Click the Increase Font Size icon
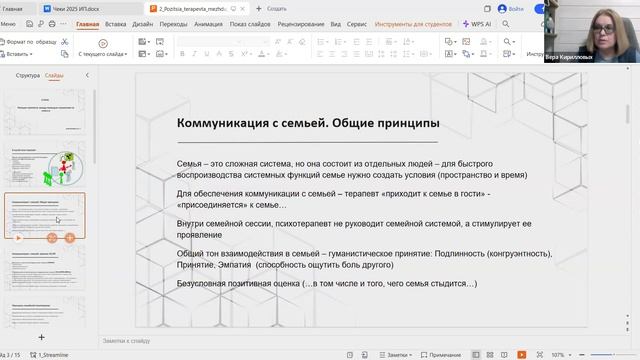The width and height of the screenshot is (640, 360). coord(278,42)
